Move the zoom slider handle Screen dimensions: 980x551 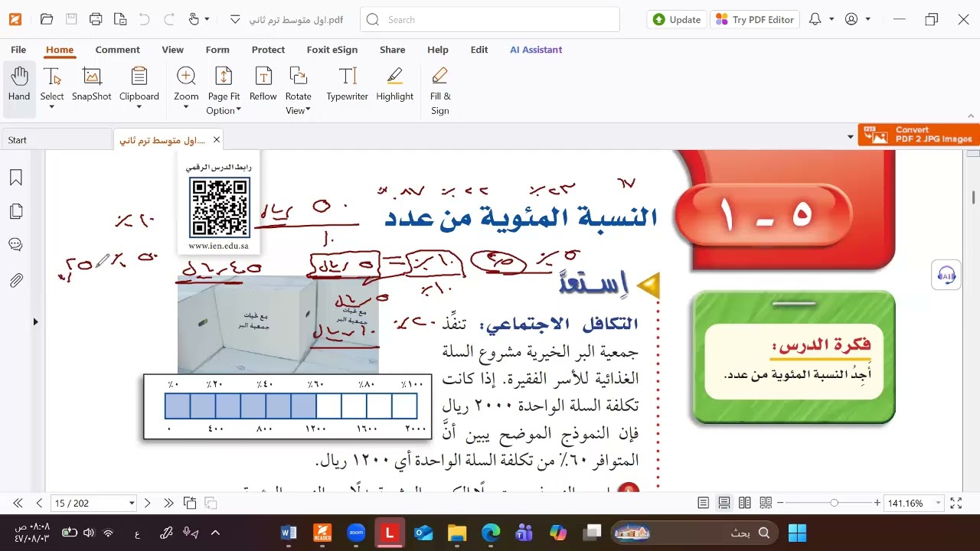point(835,503)
